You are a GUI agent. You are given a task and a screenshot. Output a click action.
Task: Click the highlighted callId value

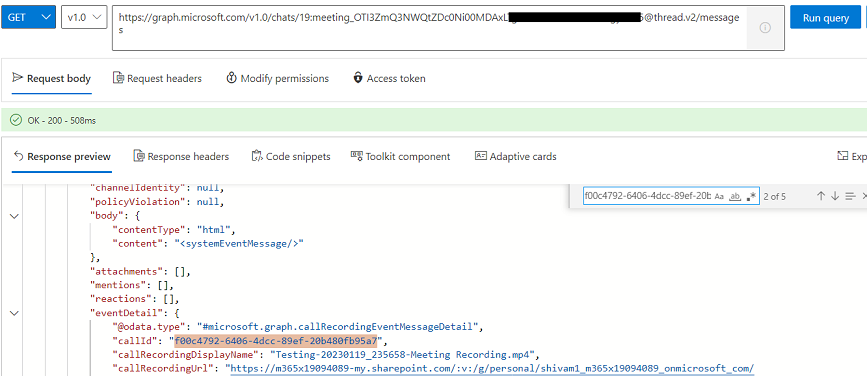(x=275, y=340)
